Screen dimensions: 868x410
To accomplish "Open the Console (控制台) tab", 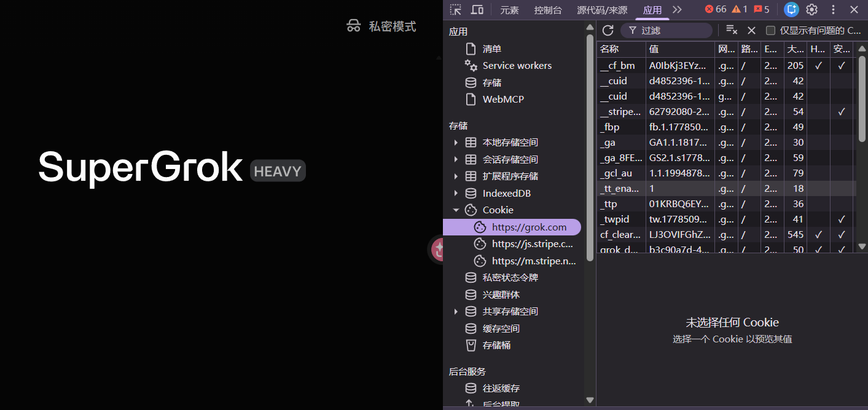I will coord(548,10).
